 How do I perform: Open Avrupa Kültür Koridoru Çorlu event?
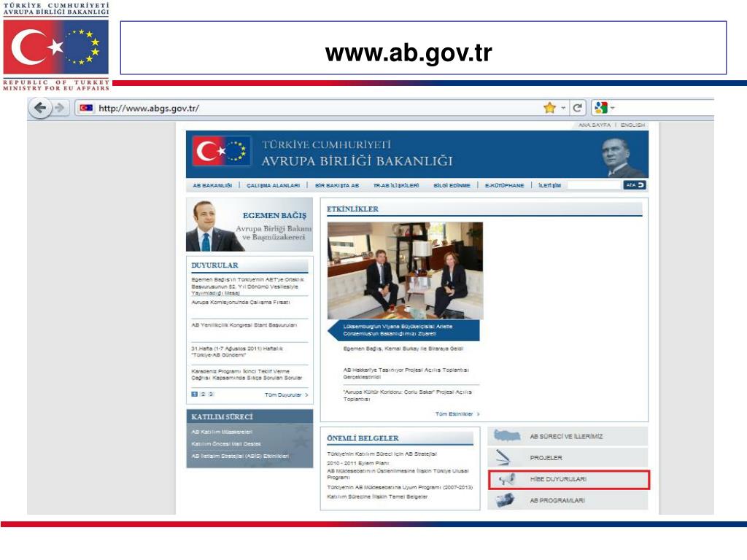[407, 395]
